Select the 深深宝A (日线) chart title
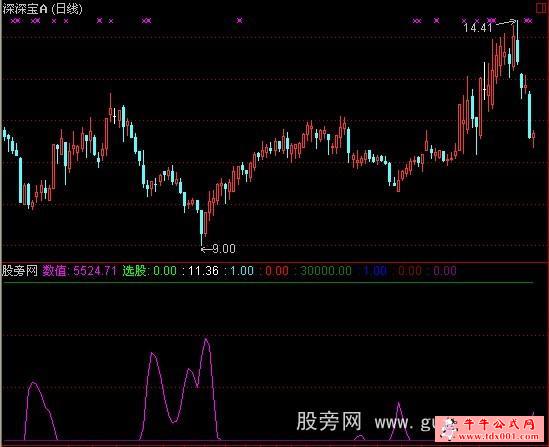Viewport: 549px width, 447px height. (42, 8)
